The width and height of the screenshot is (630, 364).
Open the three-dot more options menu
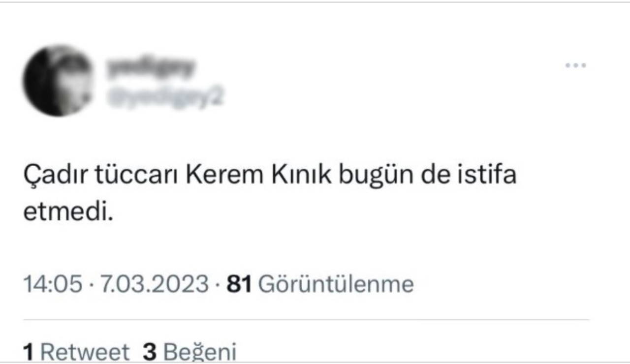click(575, 65)
